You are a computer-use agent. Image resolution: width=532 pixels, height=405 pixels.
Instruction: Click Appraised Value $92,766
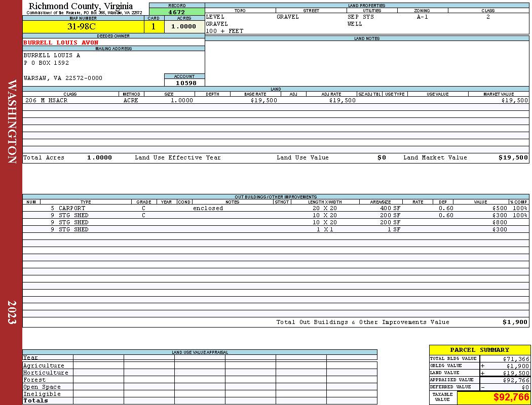coord(516,380)
